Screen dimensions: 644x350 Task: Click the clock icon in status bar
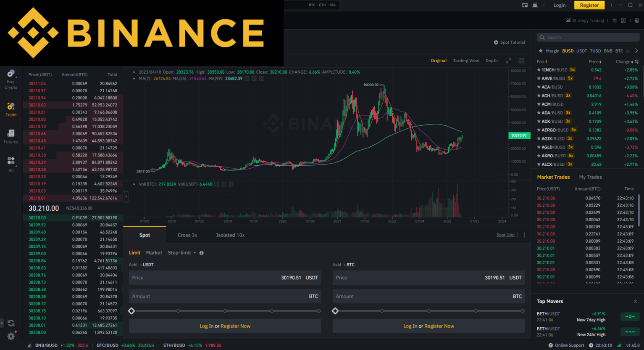point(591,345)
